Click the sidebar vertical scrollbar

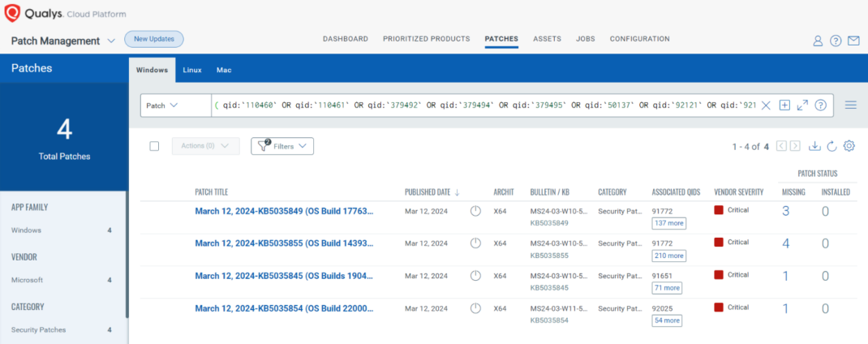127,255
